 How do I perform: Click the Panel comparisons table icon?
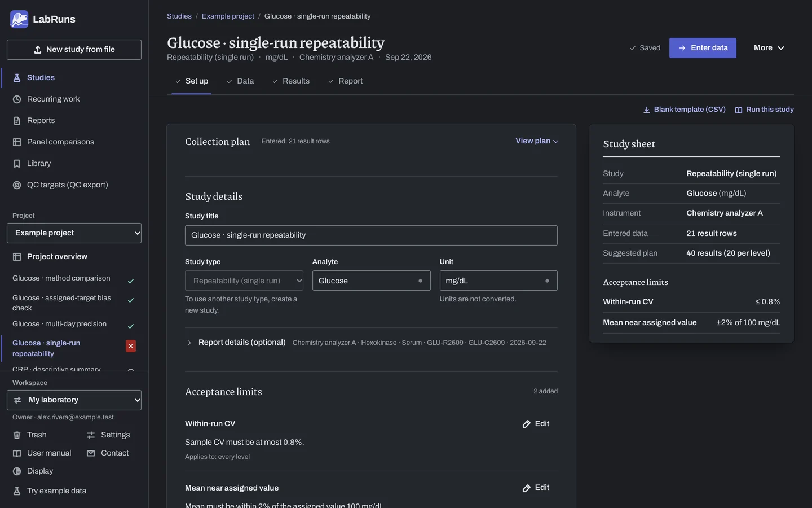(x=17, y=142)
